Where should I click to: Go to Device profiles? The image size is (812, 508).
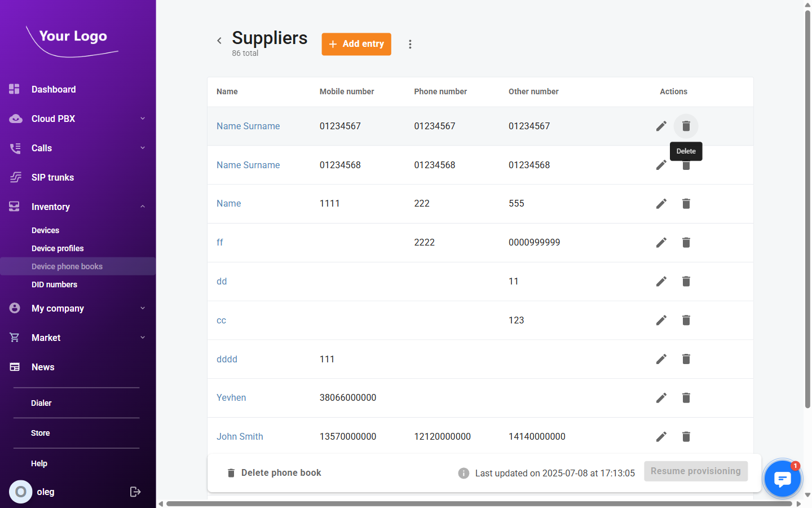58,248
